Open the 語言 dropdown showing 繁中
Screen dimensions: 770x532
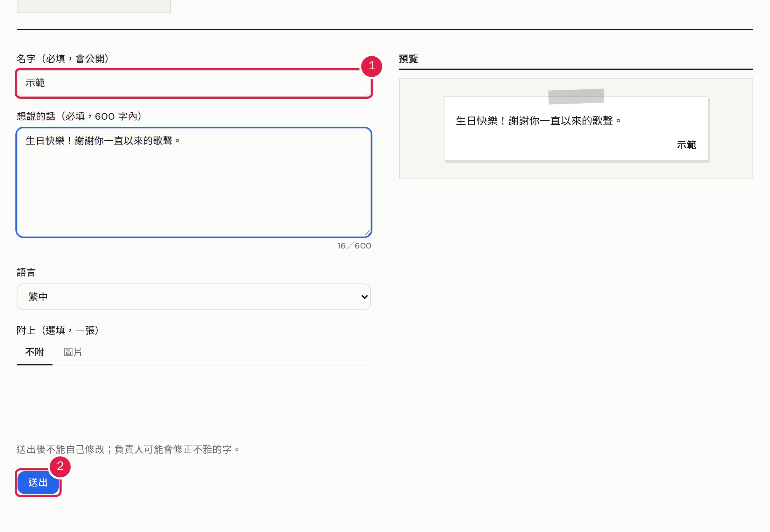click(x=194, y=297)
